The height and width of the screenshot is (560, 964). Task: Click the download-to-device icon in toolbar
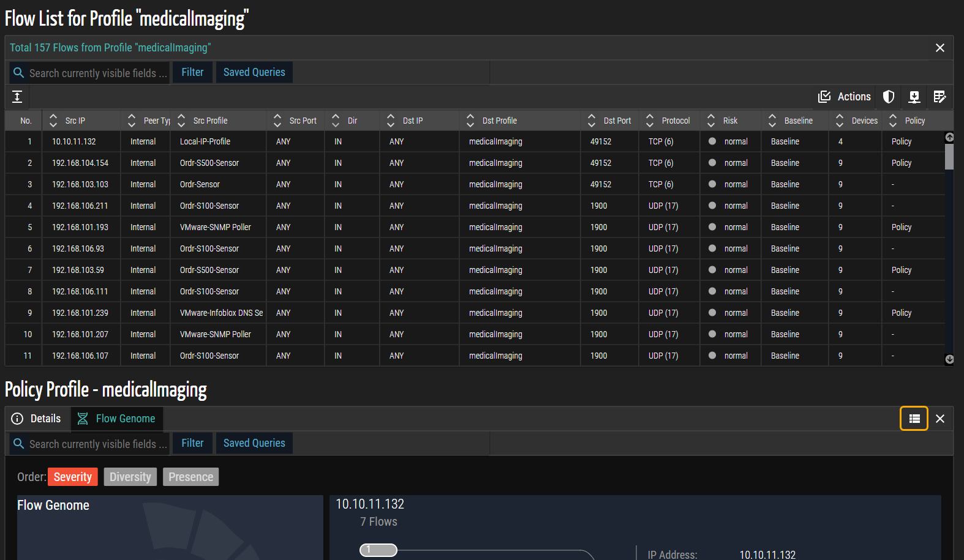pyautogui.click(x=914, y=97)
